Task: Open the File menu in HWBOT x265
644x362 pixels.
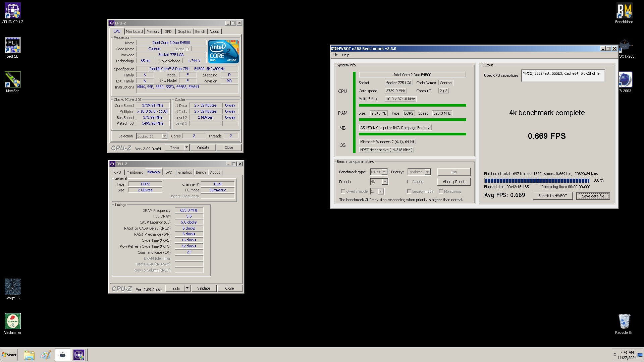Action: click(335, 55)
